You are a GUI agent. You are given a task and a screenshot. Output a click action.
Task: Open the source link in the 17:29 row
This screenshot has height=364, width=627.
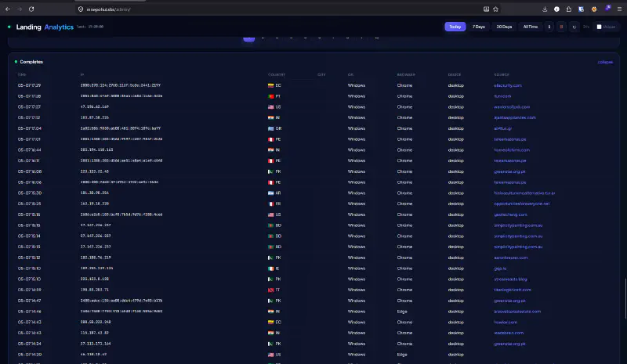507,85
